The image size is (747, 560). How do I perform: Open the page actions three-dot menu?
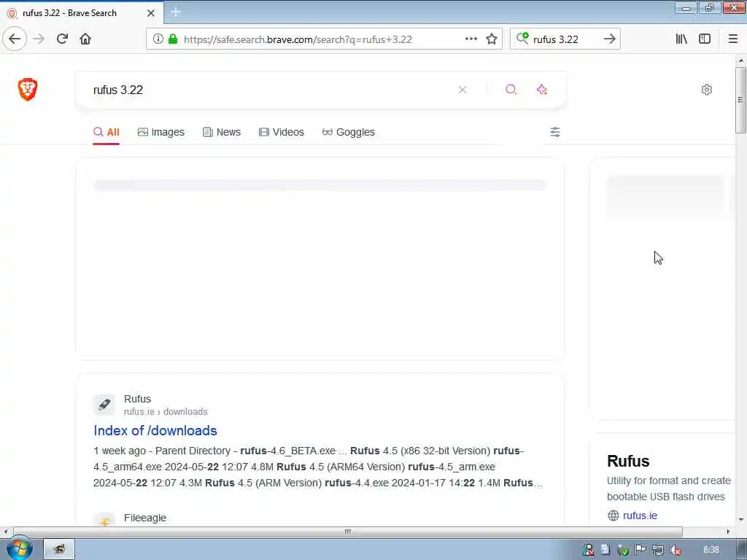coord(471,39)
